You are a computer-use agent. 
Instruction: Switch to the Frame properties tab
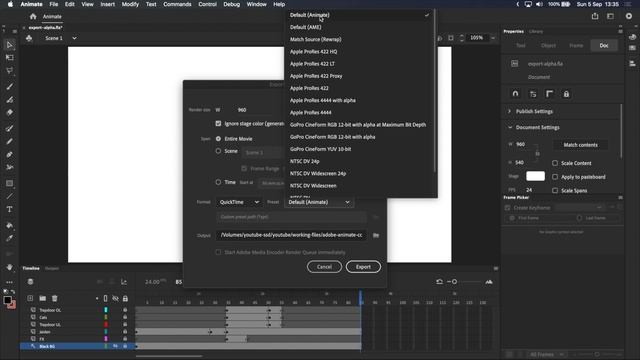(576, 45)
